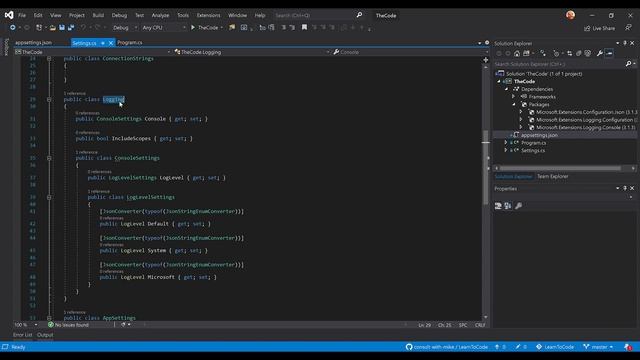Close the Settings.cs tab

111,43
